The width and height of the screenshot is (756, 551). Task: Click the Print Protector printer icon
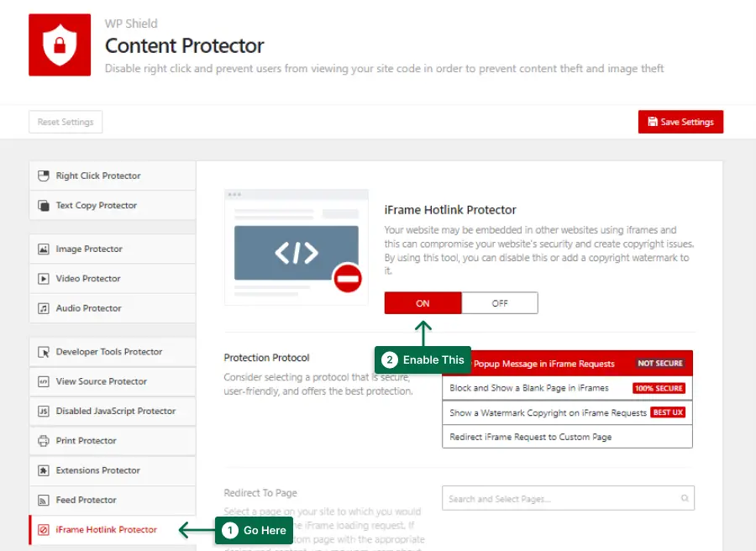[x=44, y=441]
